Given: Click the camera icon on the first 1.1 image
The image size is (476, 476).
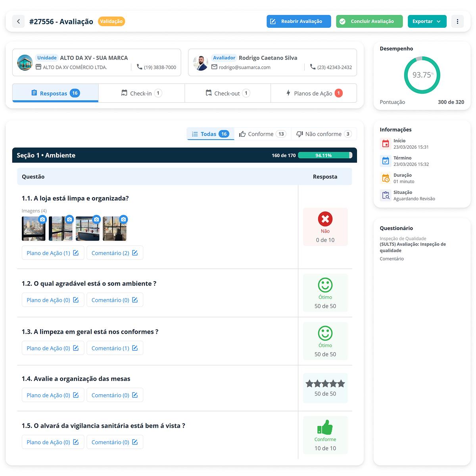Looking at the screenshot, I should pos(42,219).
